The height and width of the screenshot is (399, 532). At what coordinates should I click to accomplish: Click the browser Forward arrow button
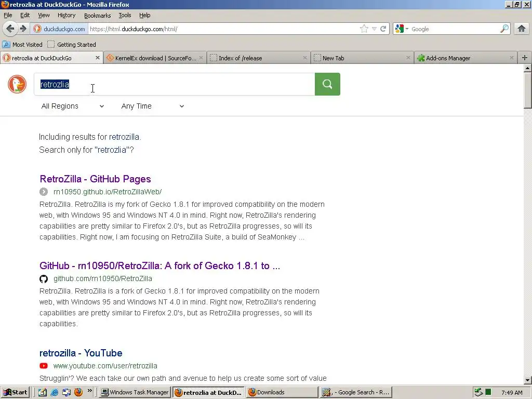(23, 29)
